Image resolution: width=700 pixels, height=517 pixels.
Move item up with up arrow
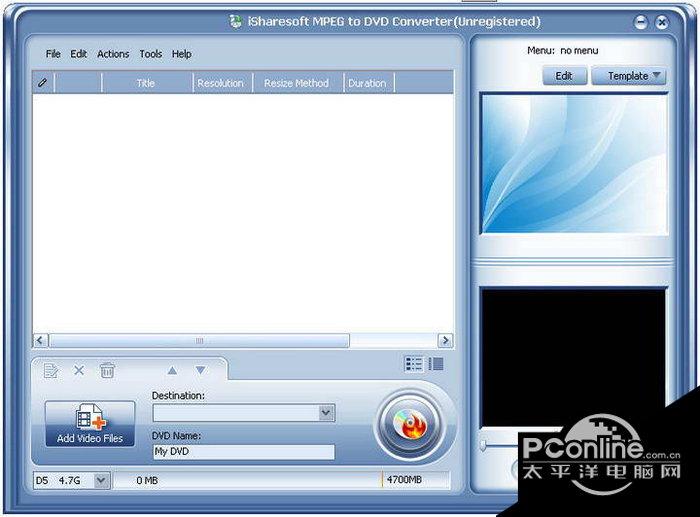point(172,370)
